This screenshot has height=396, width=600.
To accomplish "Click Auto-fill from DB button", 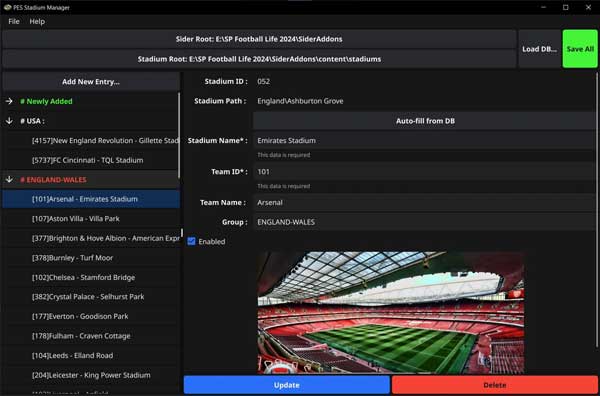I will point(425,121).
